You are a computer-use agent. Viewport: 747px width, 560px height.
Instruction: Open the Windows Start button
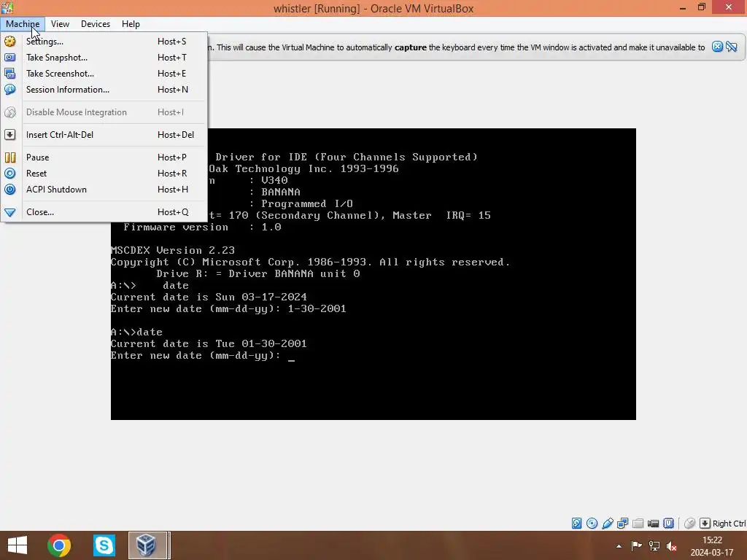(x=18, y=545)
